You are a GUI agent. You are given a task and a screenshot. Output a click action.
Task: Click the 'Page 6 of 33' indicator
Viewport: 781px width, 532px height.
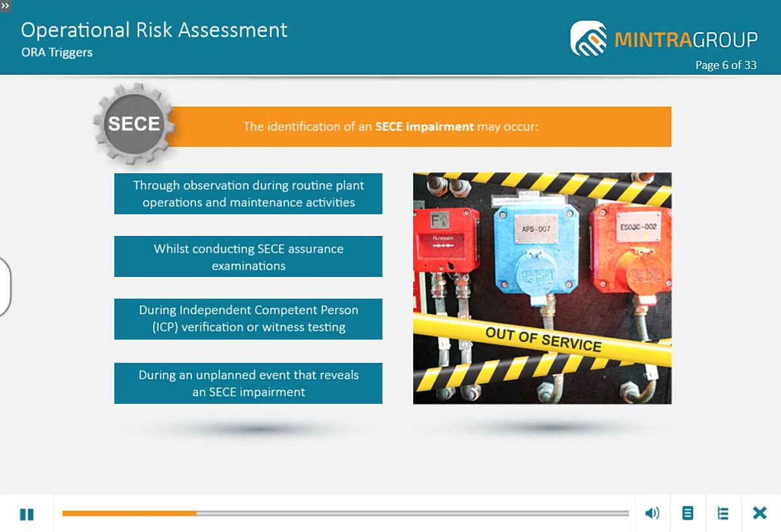click(726, 65)
